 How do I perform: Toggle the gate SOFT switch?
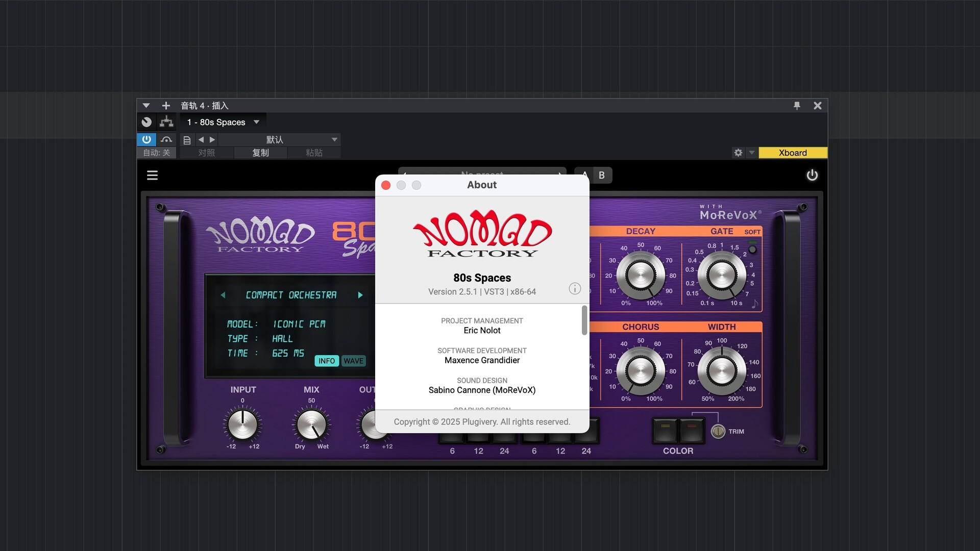click(752, 249)
